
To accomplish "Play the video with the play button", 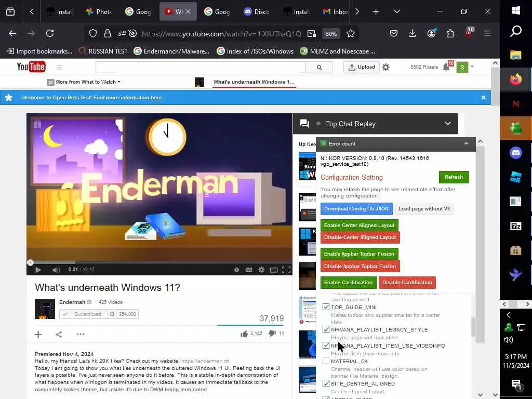I will click(38, 270).
